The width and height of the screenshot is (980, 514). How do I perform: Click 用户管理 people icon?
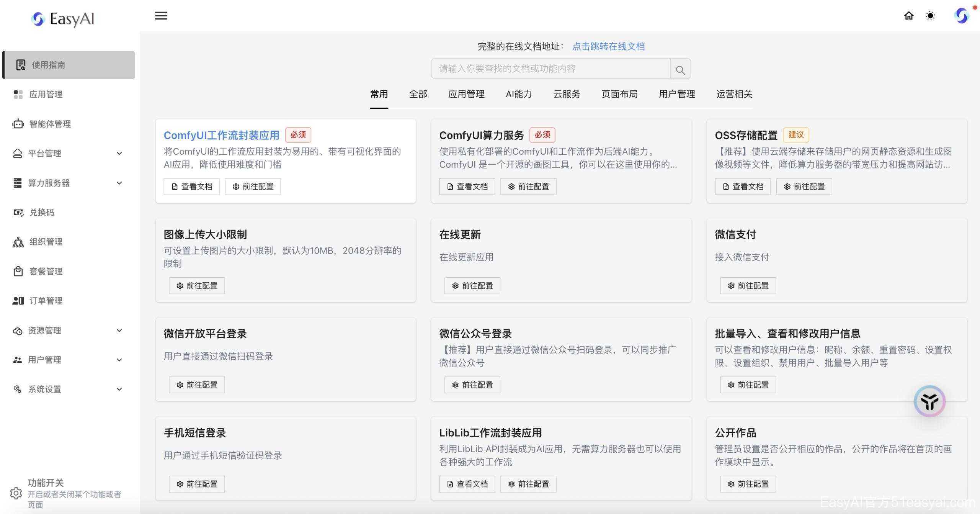pos(18,360)
